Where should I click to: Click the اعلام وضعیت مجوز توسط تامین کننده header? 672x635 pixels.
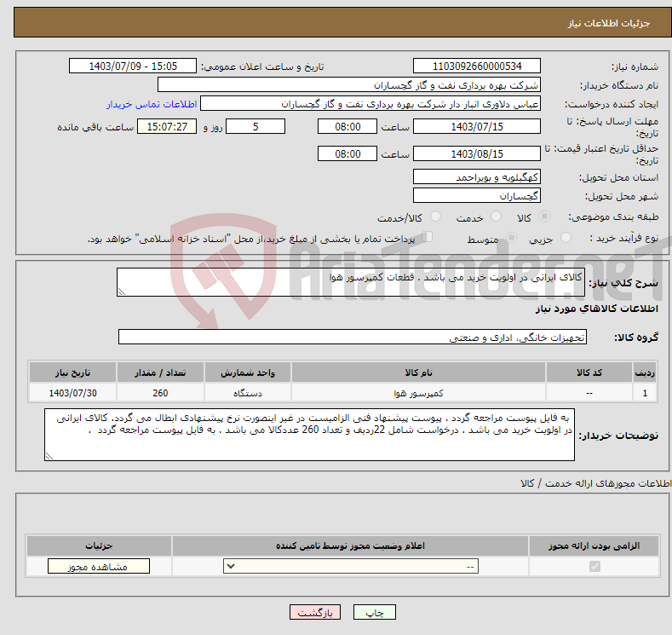click(350, 546)
